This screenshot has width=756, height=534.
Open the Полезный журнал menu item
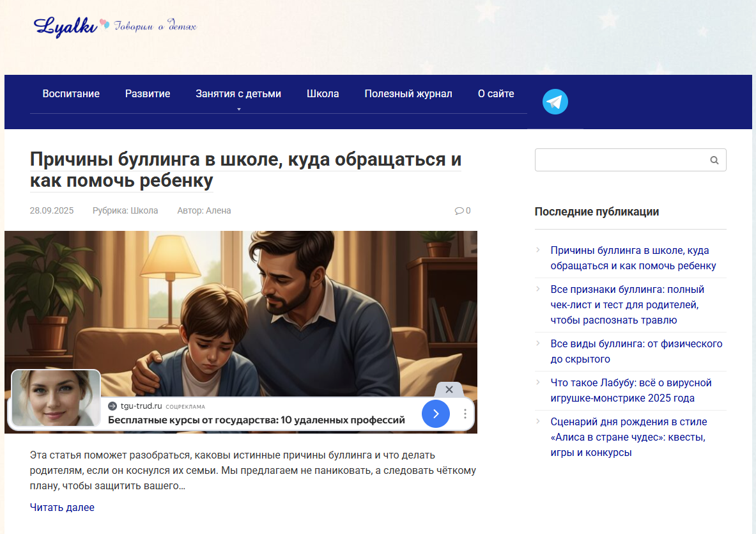coord(408,93)
